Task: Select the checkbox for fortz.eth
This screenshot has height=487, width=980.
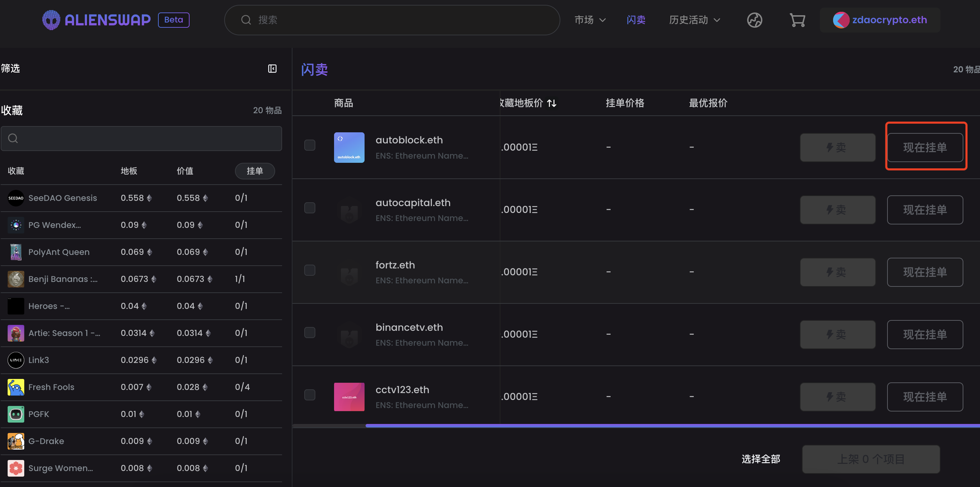Action: tap(310, 270)
